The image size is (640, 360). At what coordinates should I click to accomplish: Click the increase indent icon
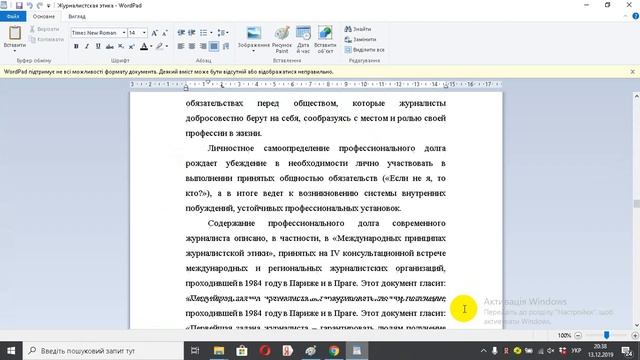click(x=191, y=33)
